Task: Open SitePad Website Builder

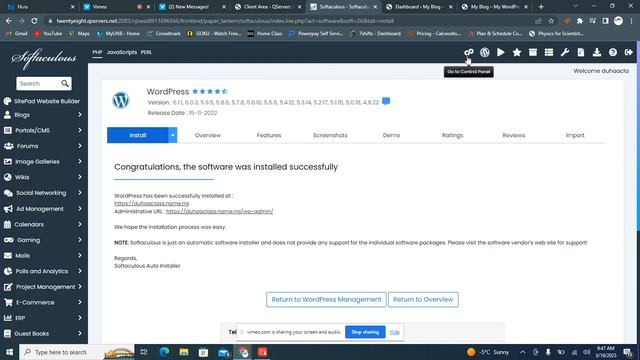Action: [42, 101]
